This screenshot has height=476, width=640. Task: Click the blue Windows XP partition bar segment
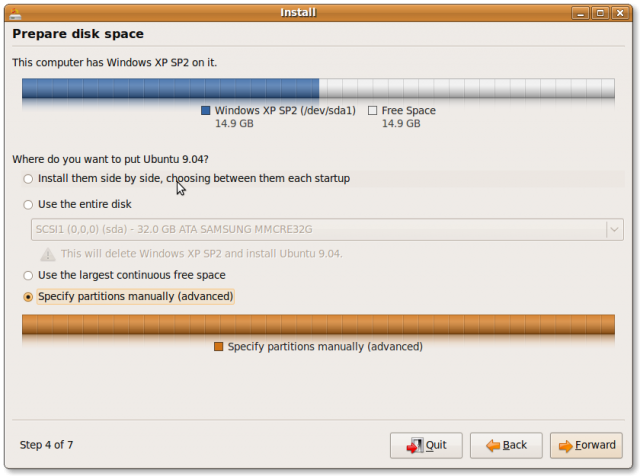pyautogui.click(x=170, y=89)
